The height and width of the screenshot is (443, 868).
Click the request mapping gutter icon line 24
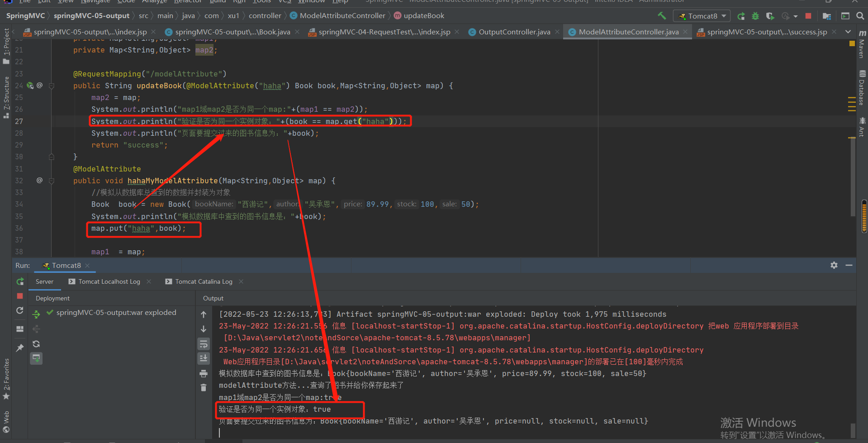click(x=30, y=86)
